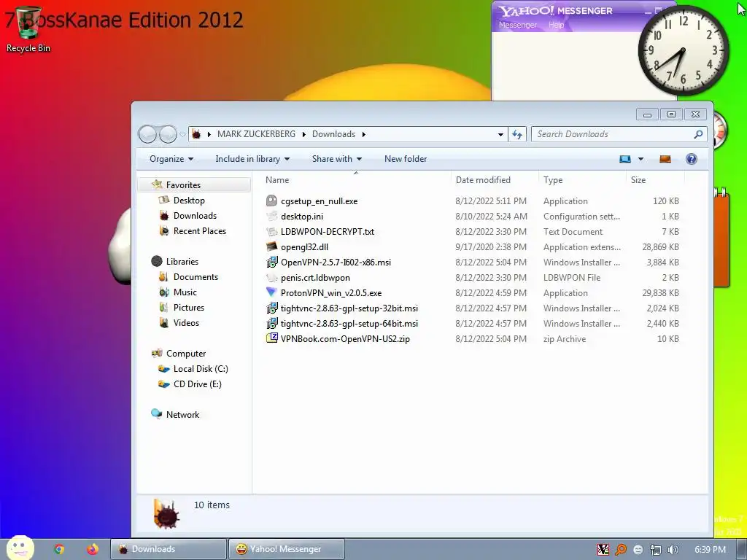
Task: Show the preview pane icon
Action: click(665, 159)
